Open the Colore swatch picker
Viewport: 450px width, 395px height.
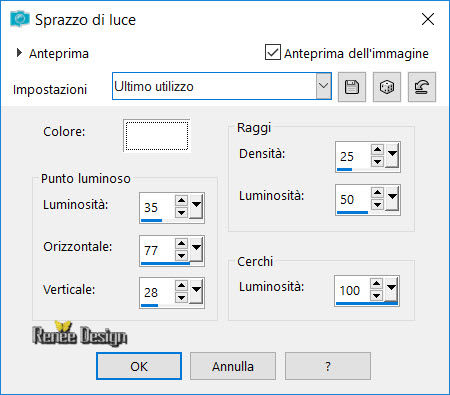(157, 135)
